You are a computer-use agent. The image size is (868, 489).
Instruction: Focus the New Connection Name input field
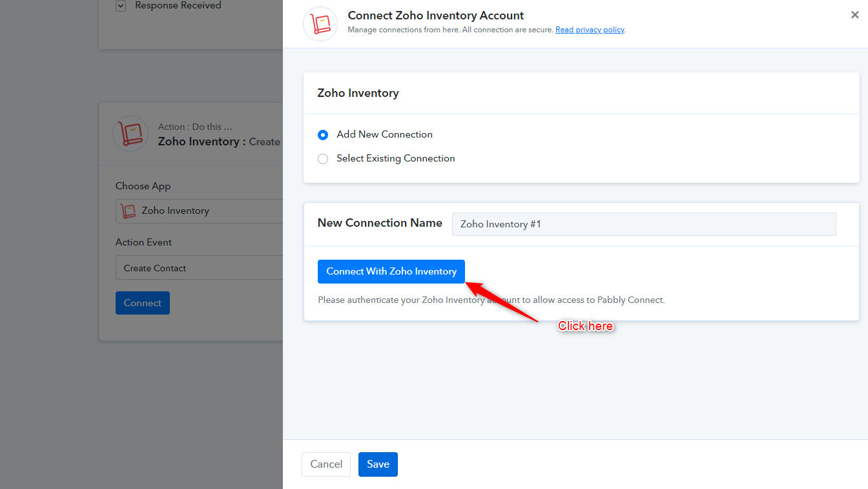point(644,224)
